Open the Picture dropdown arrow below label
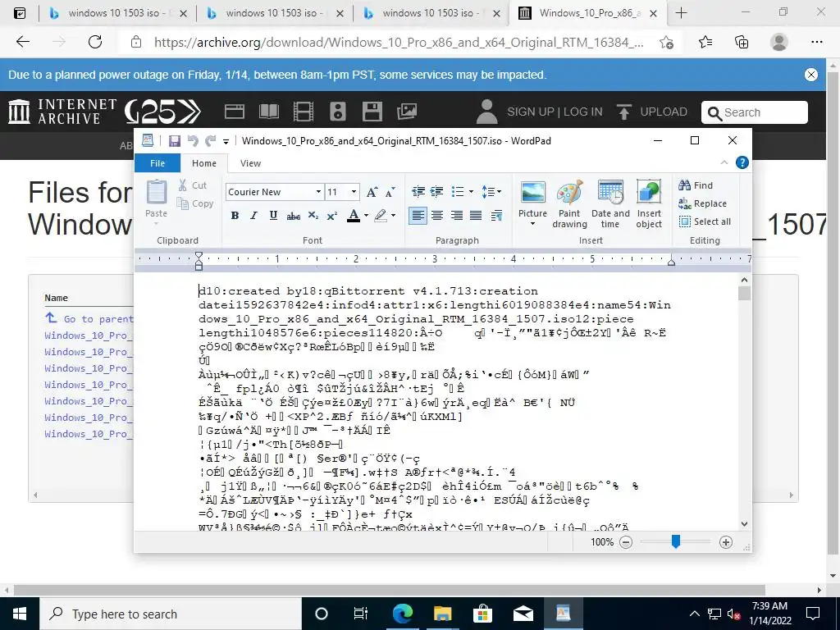The height and width of the screenshot is (630, 840). coord(532,223)
